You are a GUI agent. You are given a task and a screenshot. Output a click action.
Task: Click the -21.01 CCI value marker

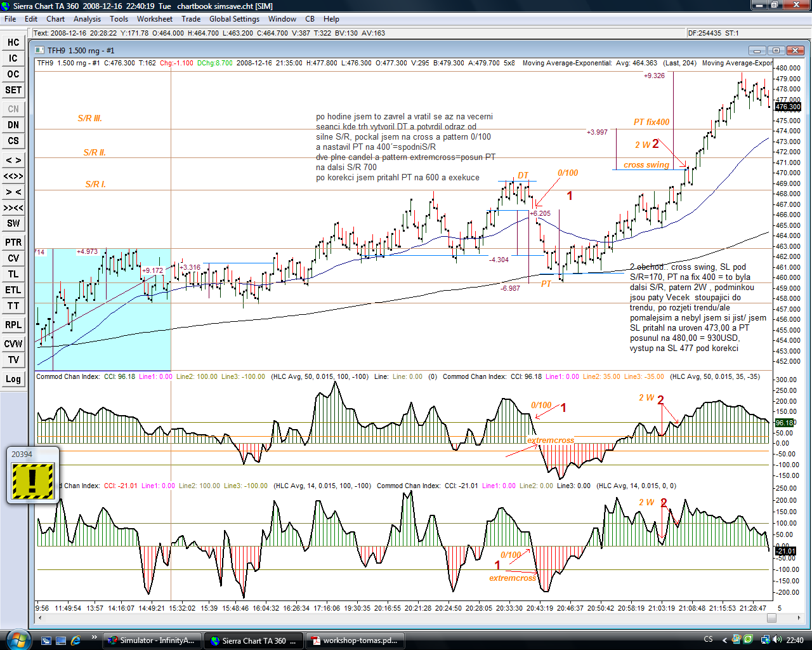point(785,551)
